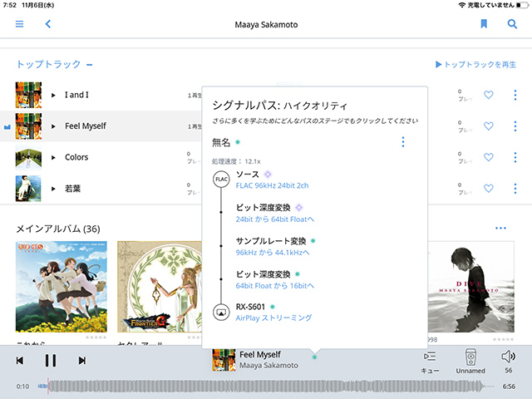Open more options for Feel Myself row
532x399 pixels.
click(515, 126)
